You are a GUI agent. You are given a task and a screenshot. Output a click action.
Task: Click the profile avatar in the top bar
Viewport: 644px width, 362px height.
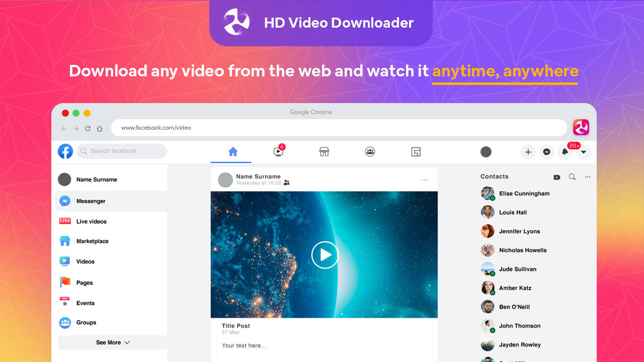pos(486,152)
